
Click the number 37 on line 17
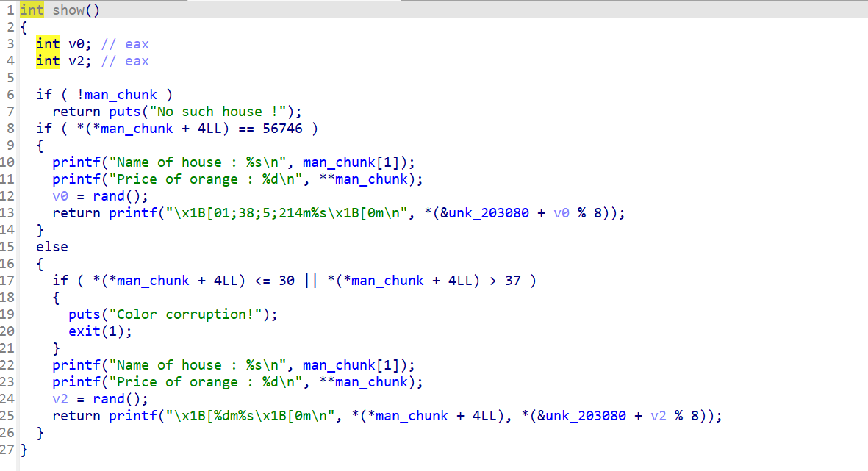point(512,281)
